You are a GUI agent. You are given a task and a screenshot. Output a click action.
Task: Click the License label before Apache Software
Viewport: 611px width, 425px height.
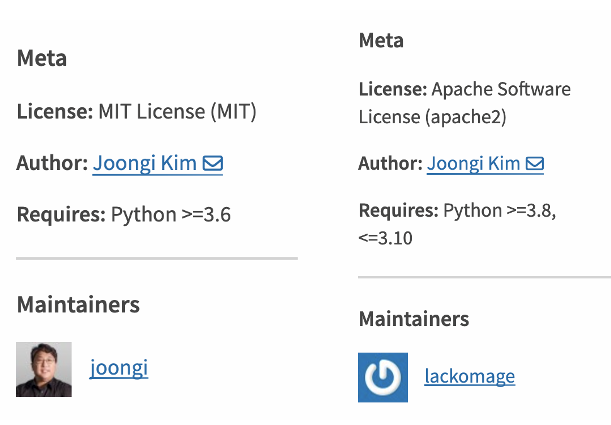[x=393, y=89]
